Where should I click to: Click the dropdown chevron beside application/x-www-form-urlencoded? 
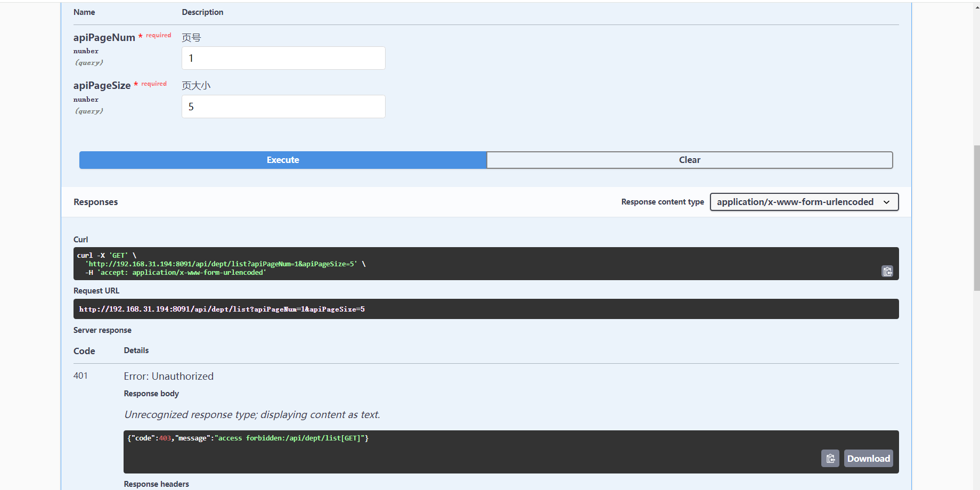point(887,202)
